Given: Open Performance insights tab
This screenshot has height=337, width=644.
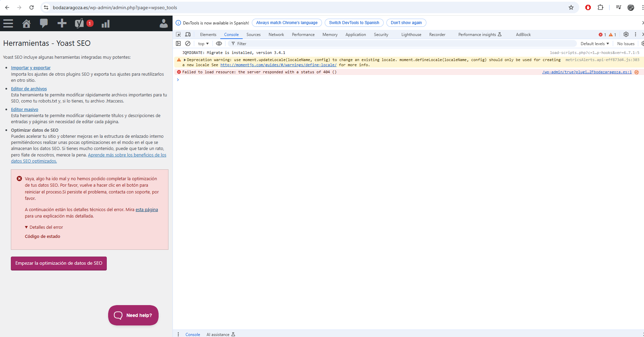Looking at the screenshot, I should point(480,35).
